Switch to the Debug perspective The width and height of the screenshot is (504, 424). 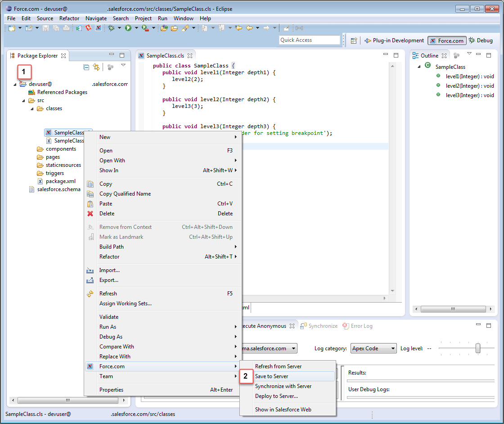481,40
